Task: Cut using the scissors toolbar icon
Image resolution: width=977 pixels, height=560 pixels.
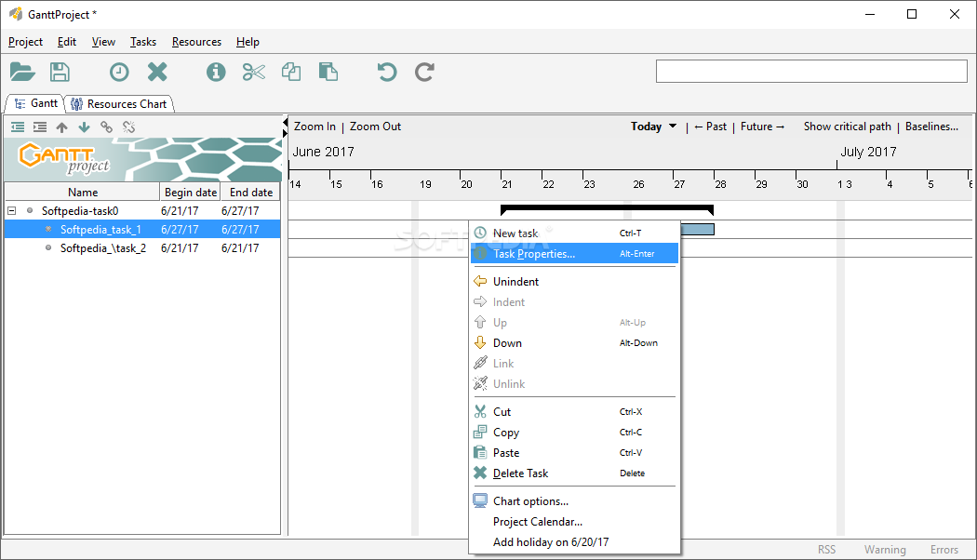Action: coord(254,73)
